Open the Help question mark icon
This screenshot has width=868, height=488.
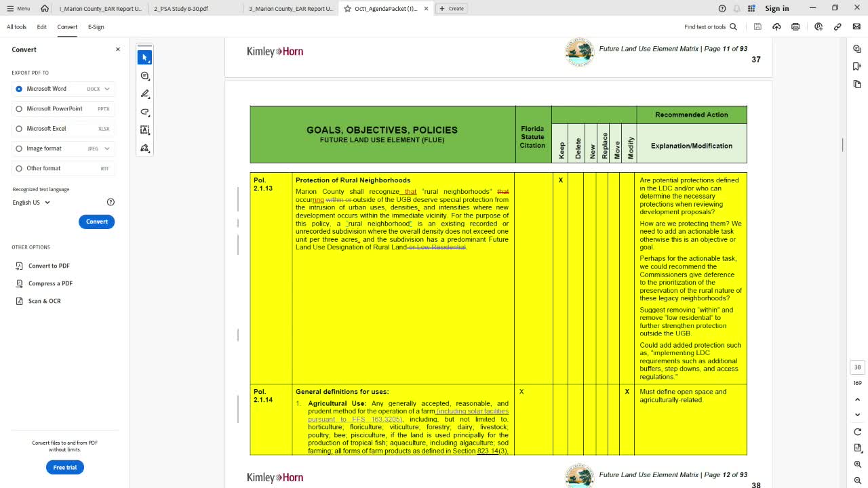[722, 8]
